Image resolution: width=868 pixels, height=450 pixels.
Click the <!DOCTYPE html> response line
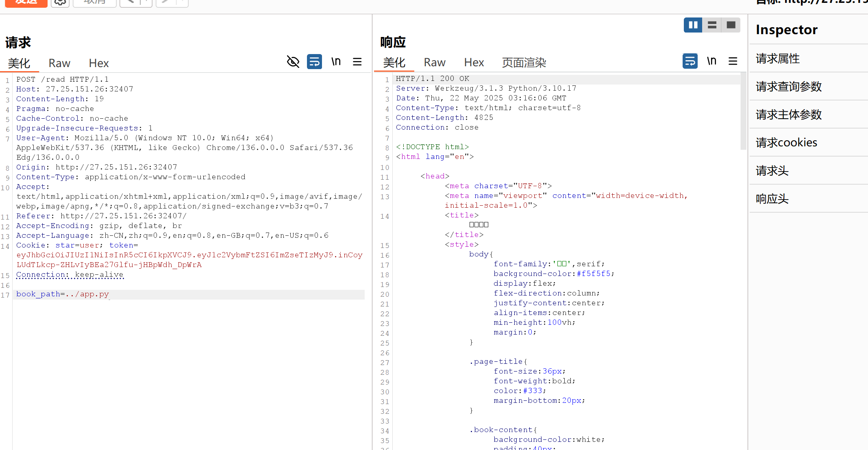tap(433, 147)
